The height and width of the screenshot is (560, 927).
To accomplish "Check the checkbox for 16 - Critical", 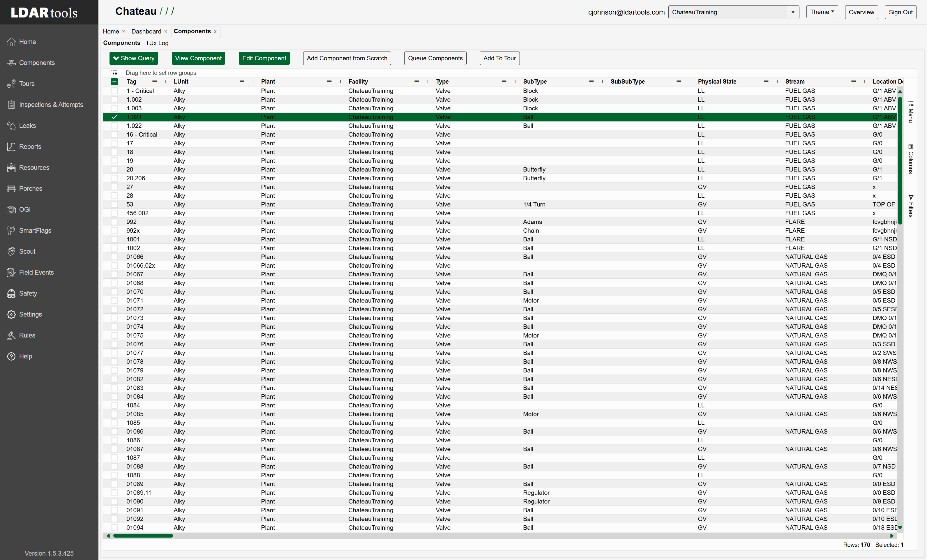I will 114,135.
